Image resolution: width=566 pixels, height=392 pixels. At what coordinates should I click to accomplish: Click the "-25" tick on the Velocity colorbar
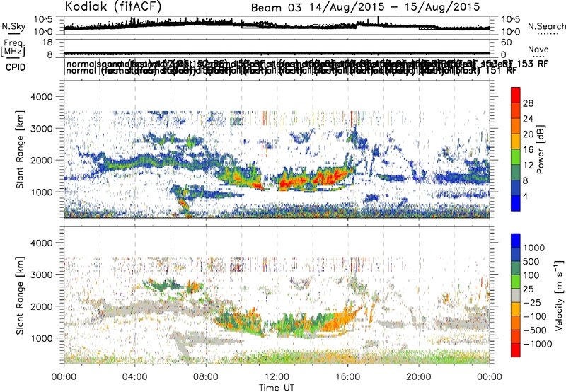pyautogui.click(x=532, y=303)
